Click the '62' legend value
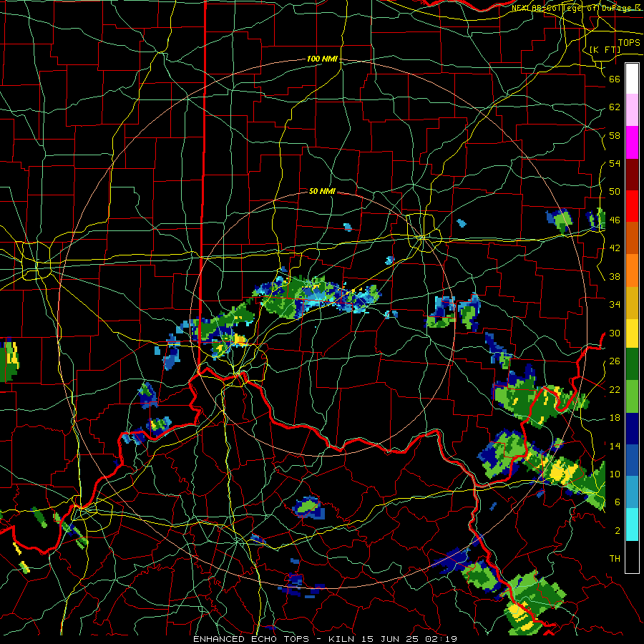This screenshot has width=644, height=644. tap(615, 107)
